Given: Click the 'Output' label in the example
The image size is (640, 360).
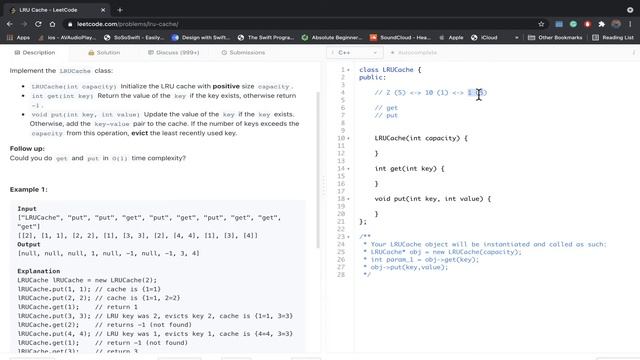Looking at the screenshot, I should point(29,244).
